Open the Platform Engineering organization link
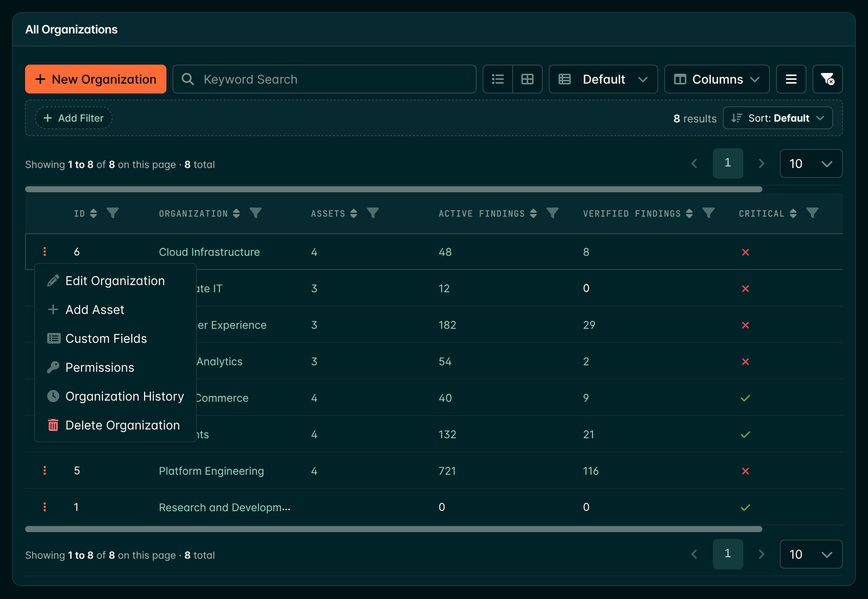 click(211, 471)
